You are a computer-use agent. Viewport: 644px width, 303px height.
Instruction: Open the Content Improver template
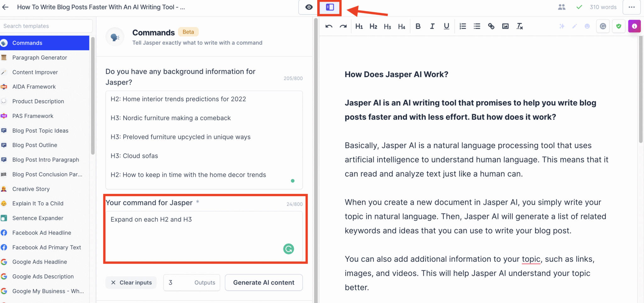coord(35,72)
